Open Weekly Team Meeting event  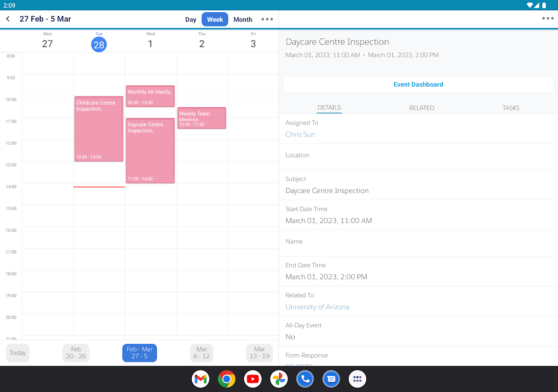coord(202,118)
